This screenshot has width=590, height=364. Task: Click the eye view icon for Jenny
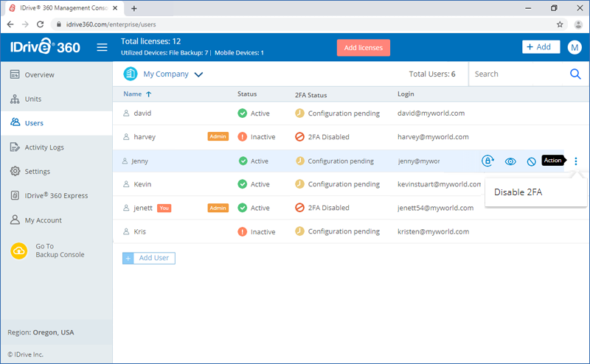pyautogui.click(x=510, y=161)
